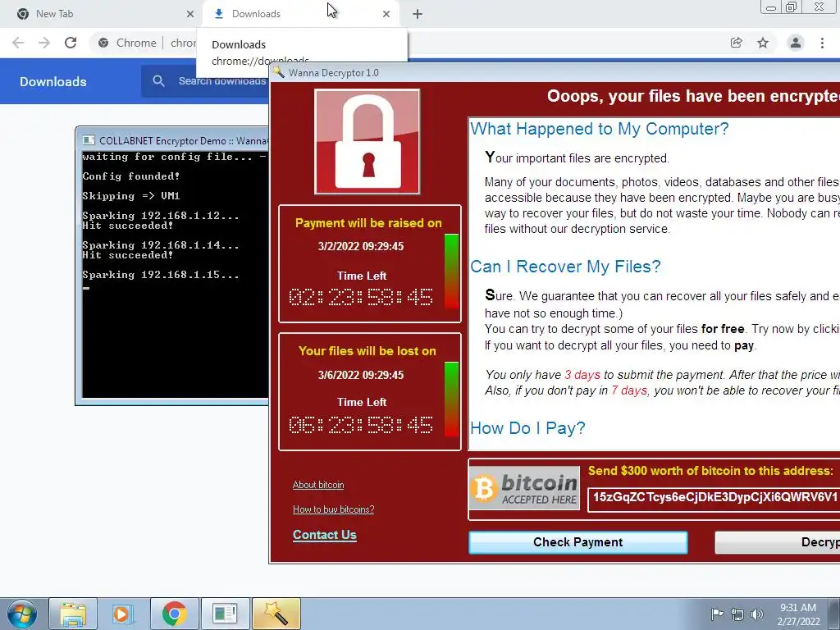Click the 3/2/2022 09:29:45 date text
840x630 pixels.
coord(361,246)
